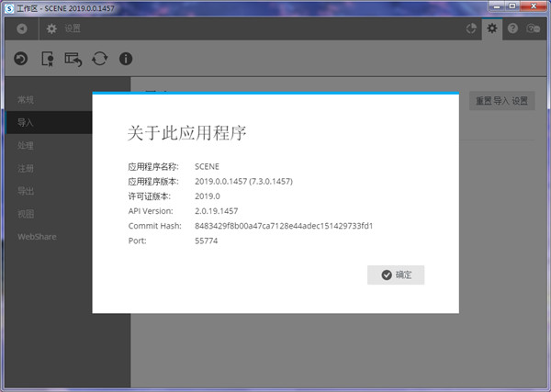551x392 pixels.
Task: Open help question mark icon
Action: click(x=512, y=29)
